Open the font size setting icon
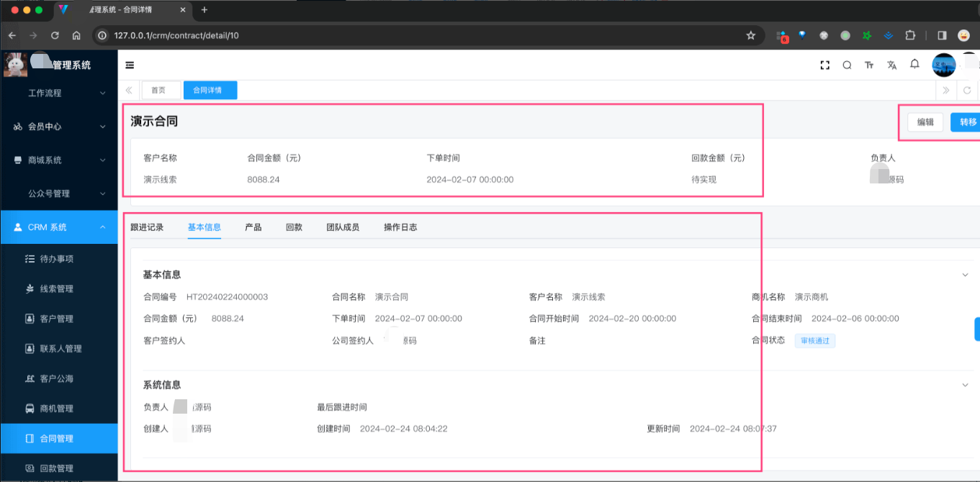Viewport: 980px width, 482px height. click(869, 65)
